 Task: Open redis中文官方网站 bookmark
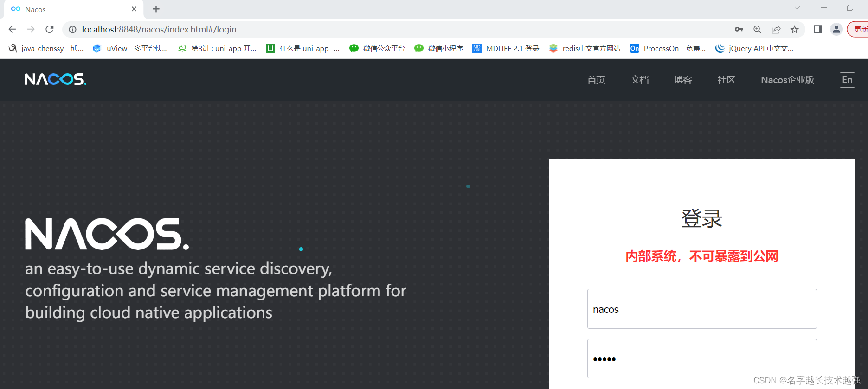tap(585, 48)
